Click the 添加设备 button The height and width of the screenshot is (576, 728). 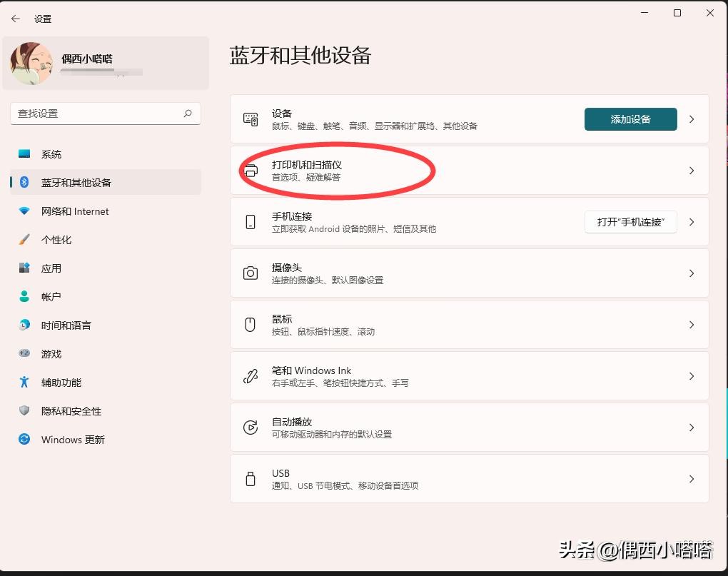coord(630,119)
